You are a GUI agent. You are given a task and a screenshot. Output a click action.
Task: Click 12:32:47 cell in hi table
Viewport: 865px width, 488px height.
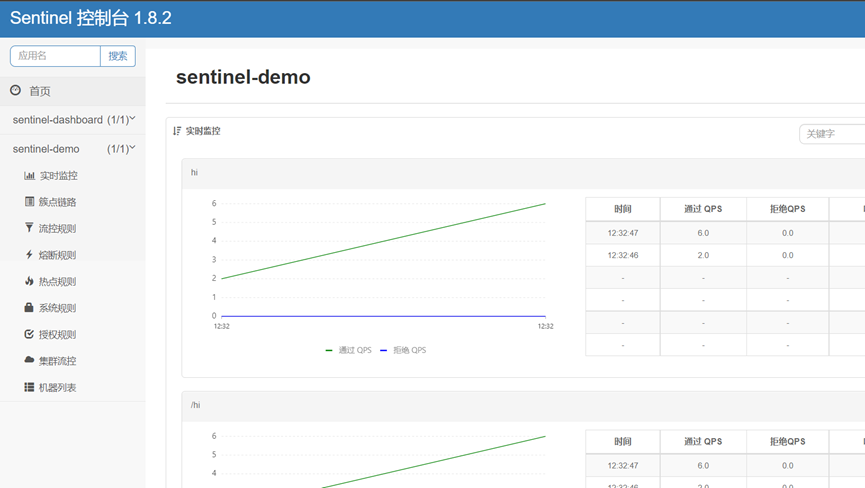click(623, 233)
